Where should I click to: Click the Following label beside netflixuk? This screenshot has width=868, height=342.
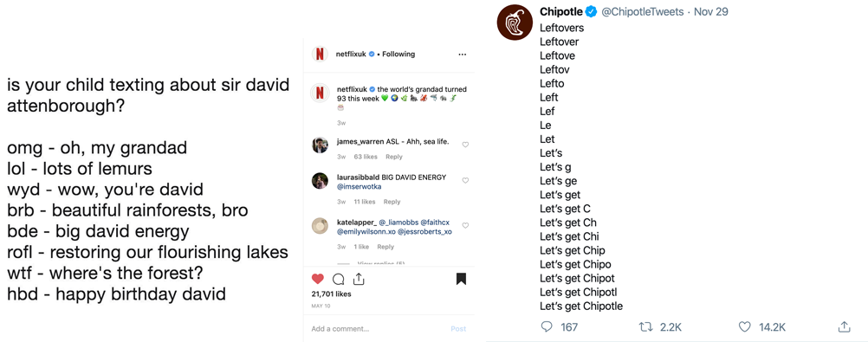tap(398, 54)
